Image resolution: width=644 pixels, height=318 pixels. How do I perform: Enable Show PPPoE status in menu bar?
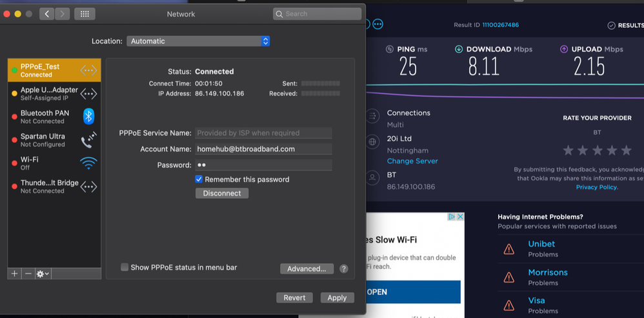tap(125, 267)
